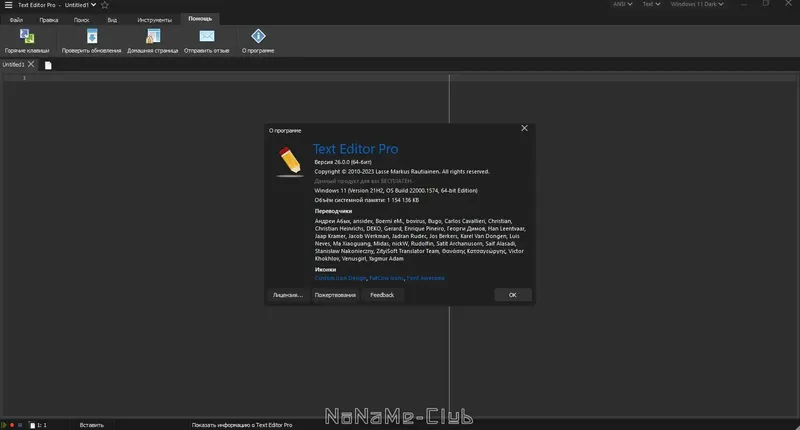Open the Custom Icon Design link
This screenshot has width=800, height=430.
pos(340,278)
